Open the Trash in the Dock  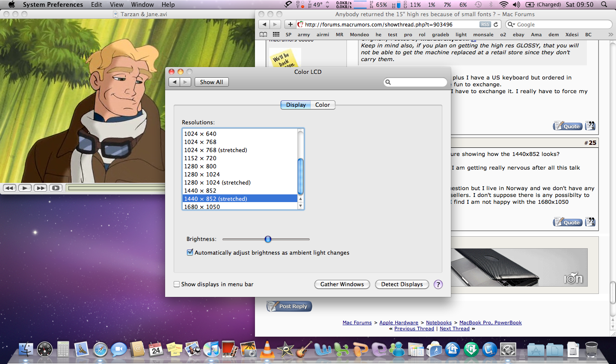591,349
